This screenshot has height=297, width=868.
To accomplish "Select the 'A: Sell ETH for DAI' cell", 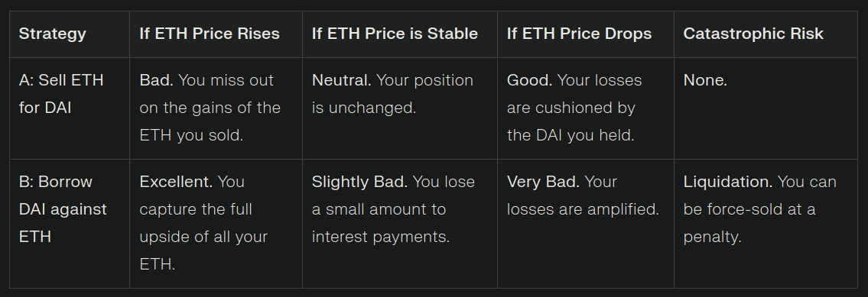I will pos(69,108).
